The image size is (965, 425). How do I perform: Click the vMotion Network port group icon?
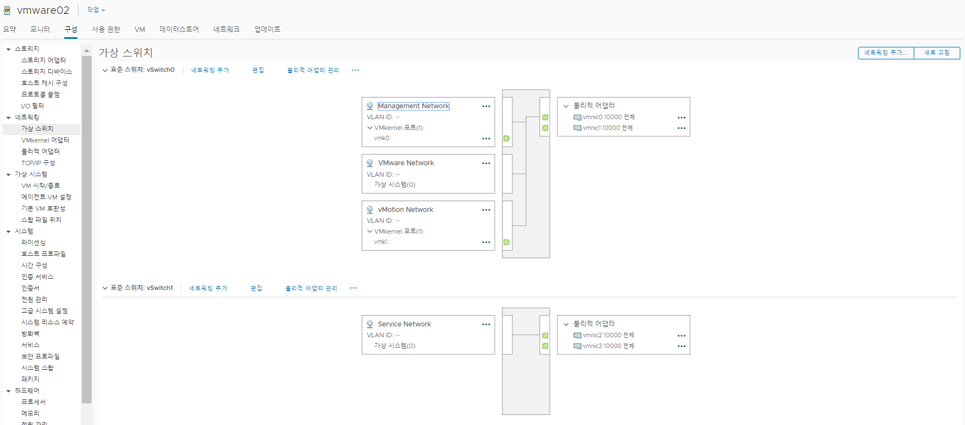pos(370,210)
